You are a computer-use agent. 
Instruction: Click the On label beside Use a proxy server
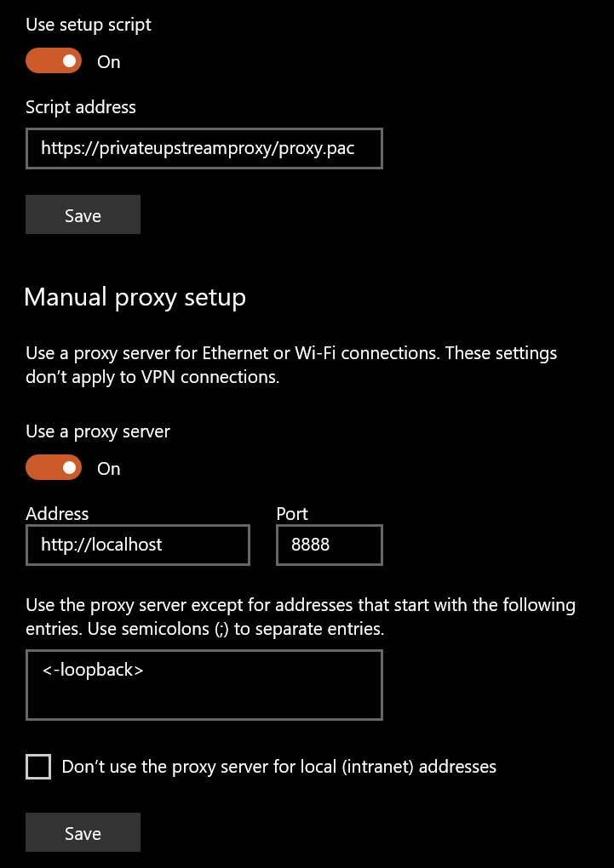108,468
